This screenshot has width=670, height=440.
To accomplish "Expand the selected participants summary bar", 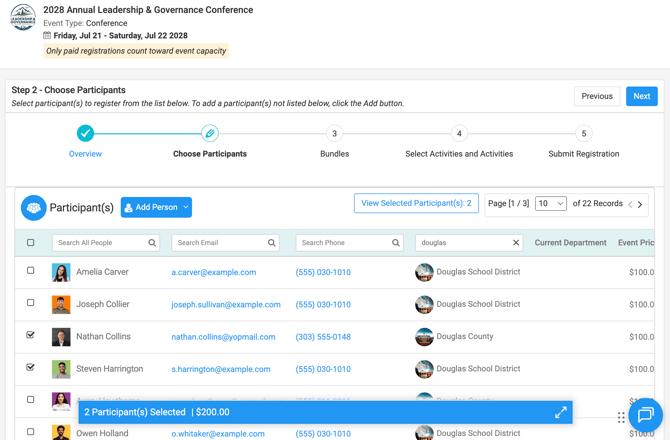I will click(561, 412).
